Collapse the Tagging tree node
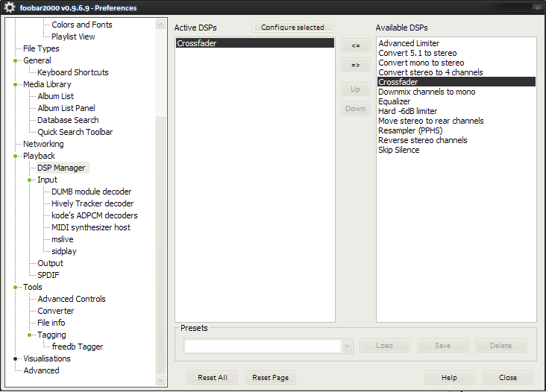This screenshot has height=392, width=546. pyautogui.click(x=30, y=335)
